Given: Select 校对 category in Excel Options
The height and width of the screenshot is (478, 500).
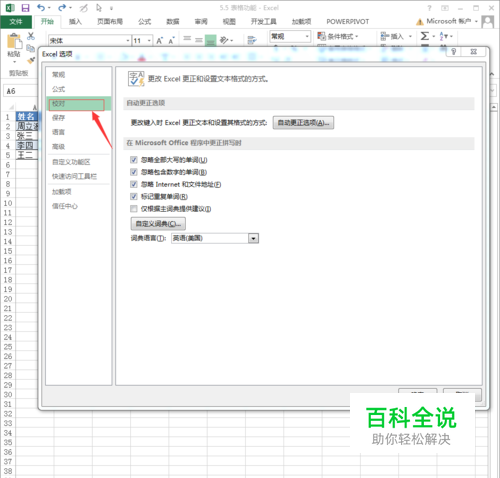Looking at the screenshot, I should (x=79, y=104).
